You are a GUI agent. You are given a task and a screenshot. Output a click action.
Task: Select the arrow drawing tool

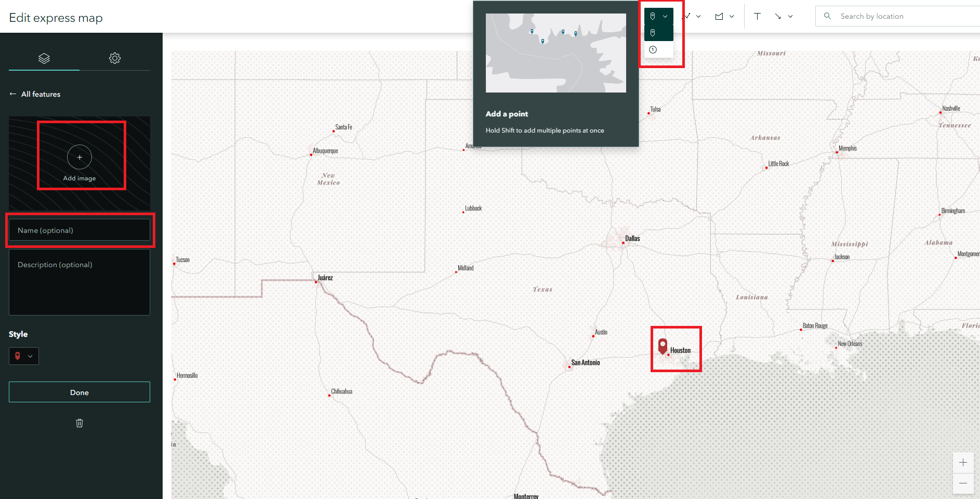777,16
